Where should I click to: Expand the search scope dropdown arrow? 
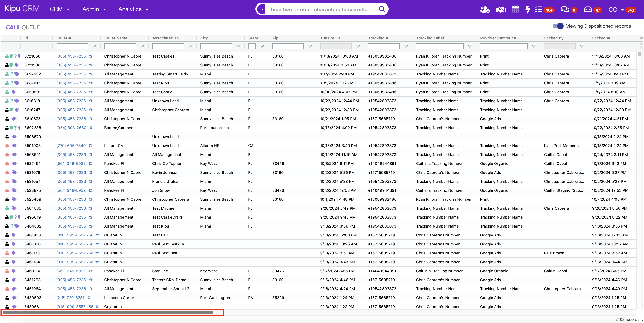click(x=262, y=9)
